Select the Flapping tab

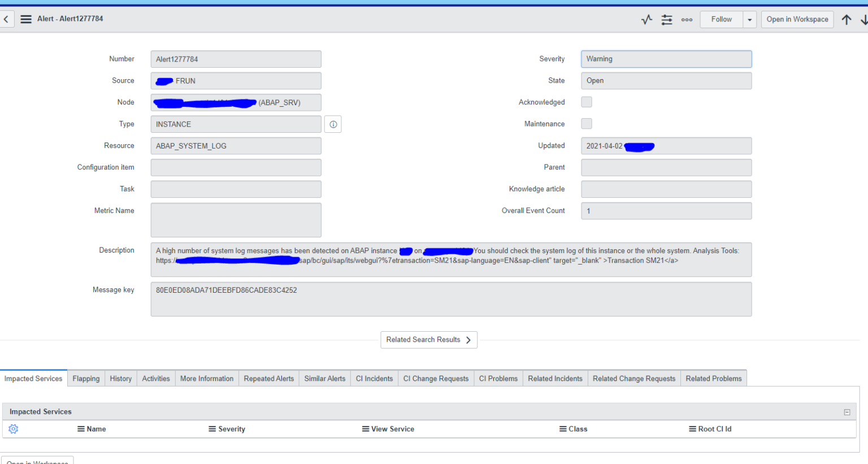(x=86, y=378)
